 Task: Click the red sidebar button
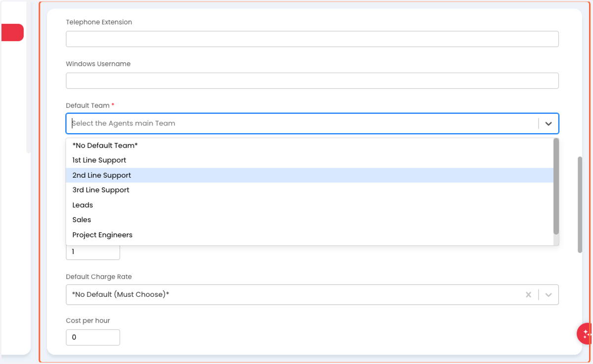(x=12, y=33)
